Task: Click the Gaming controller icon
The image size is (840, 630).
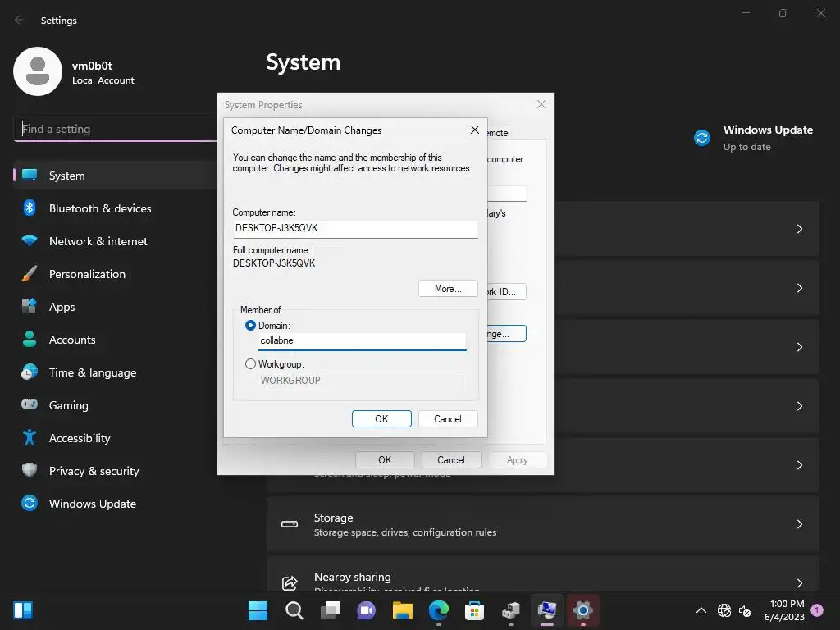Action: click(30, 404)
